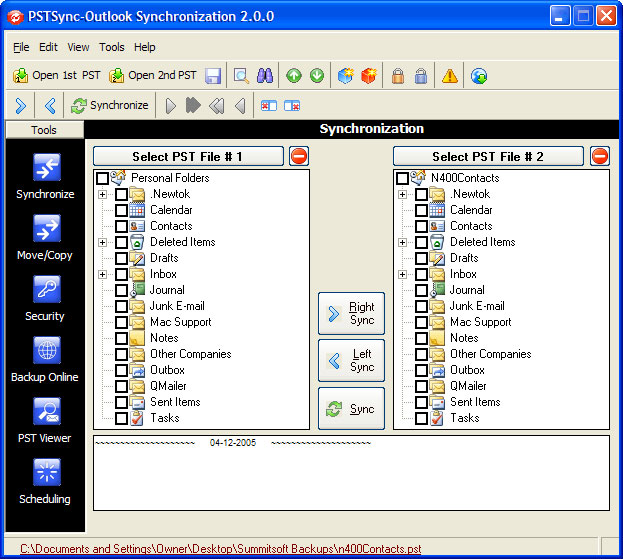Check the Contacts checkbox in N400Contacts
623x559 pixels.
(x=421, y=226)
